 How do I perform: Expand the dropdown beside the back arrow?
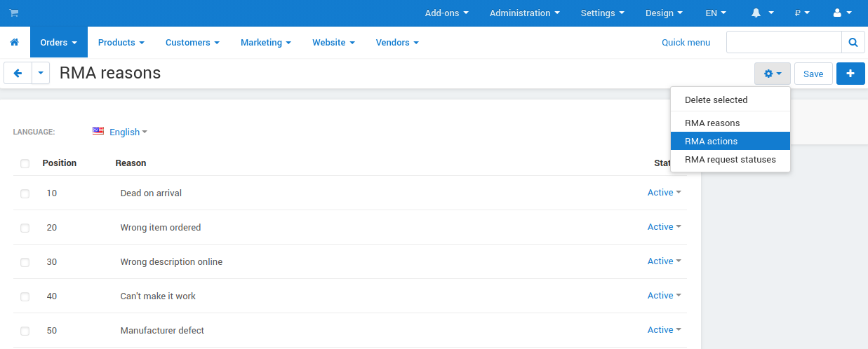41,73
